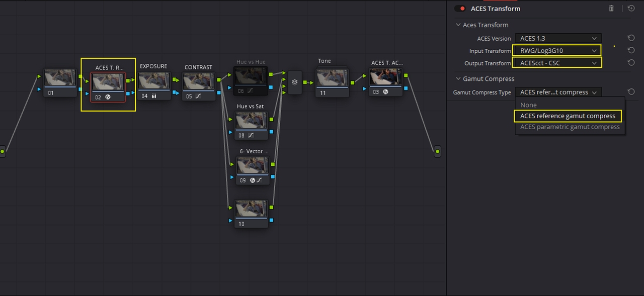Open the ACES Version dropdown
The width and height of the screenshot is (644, 296).
click(558, 38)
